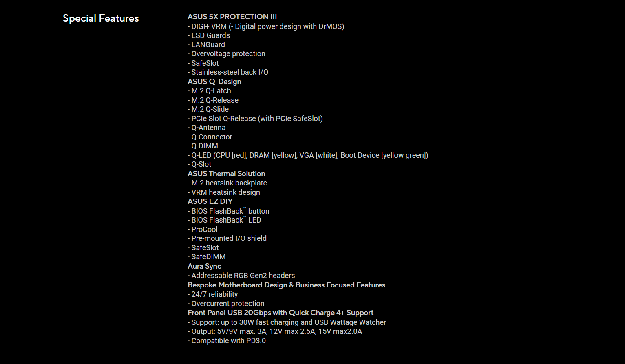Click the Stainless-steel back I/O line
625x364 pixels.
click(228, 72)
